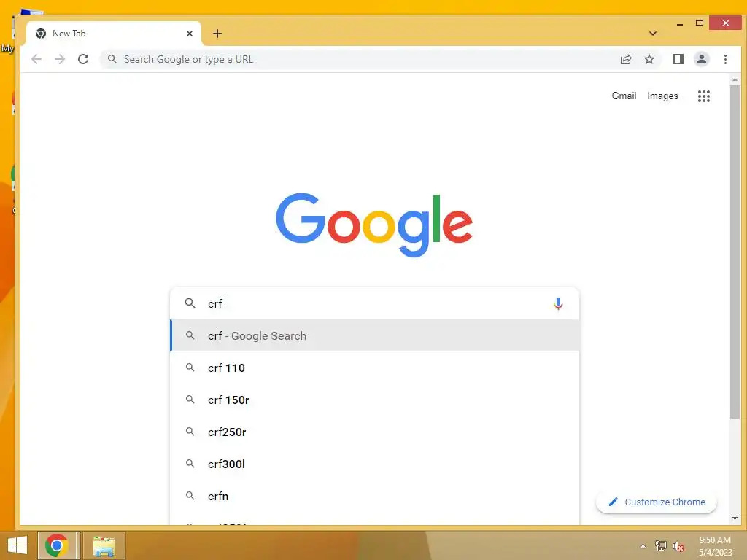Choose the 'crfn' suggestion
Viewport: 747px width, 560px height.
tap(374, 496)
